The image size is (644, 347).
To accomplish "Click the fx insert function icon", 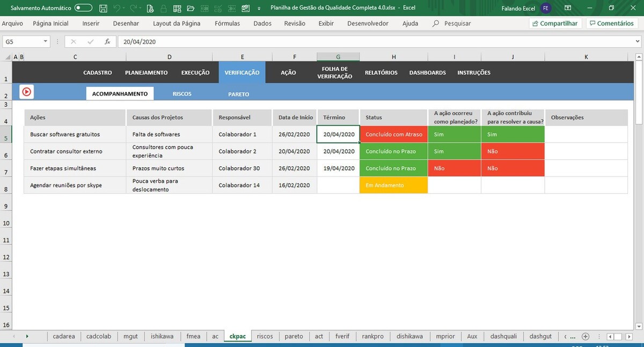I will coord(107,41).
